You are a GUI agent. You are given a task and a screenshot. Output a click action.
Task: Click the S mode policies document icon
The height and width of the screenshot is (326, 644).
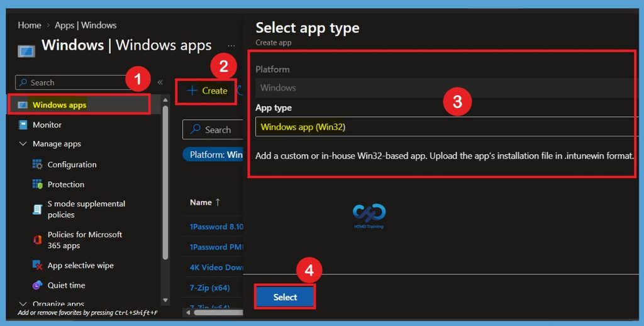[x=37, y=209]
